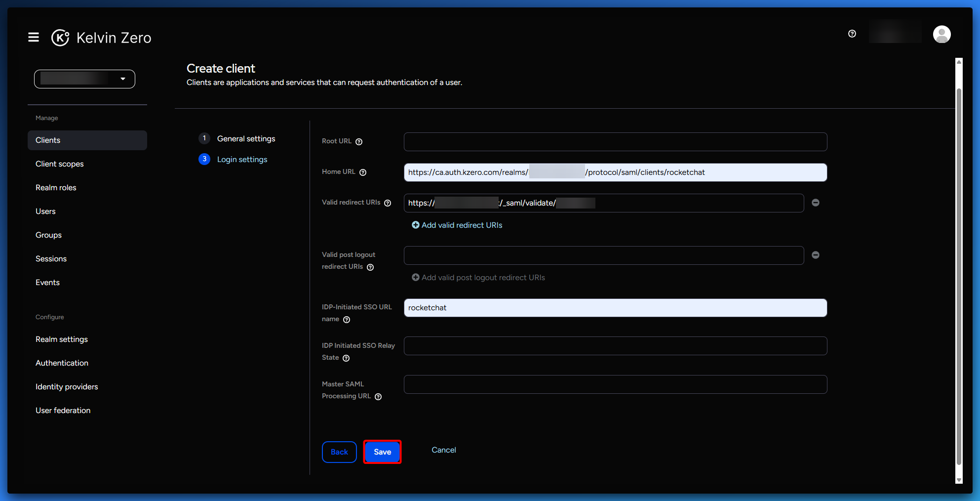
Task: Focus the post logout redirect URIs field
Action: pyautogui.click(x=604, y=255)
